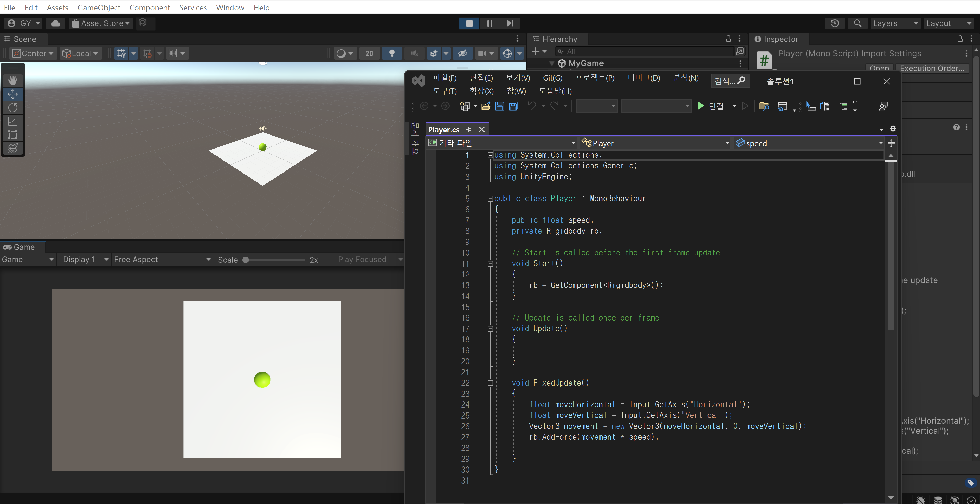This screenshot has height=504, width=980.
Task: Click the Unity cloud icon
Action: pyautogui.click(x=55, y=23)
